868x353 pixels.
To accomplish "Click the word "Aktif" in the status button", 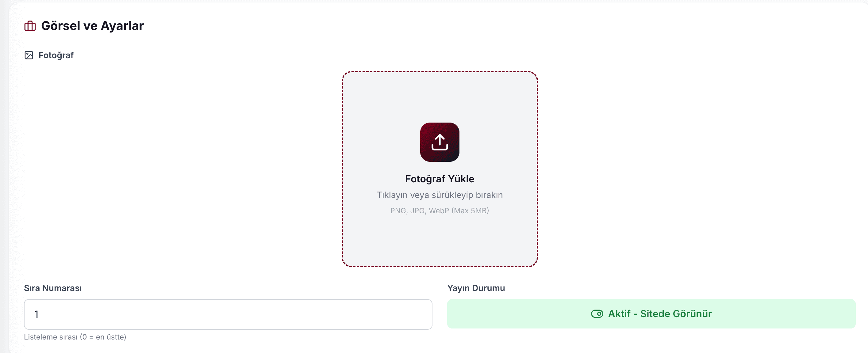I will pos(619,314).
